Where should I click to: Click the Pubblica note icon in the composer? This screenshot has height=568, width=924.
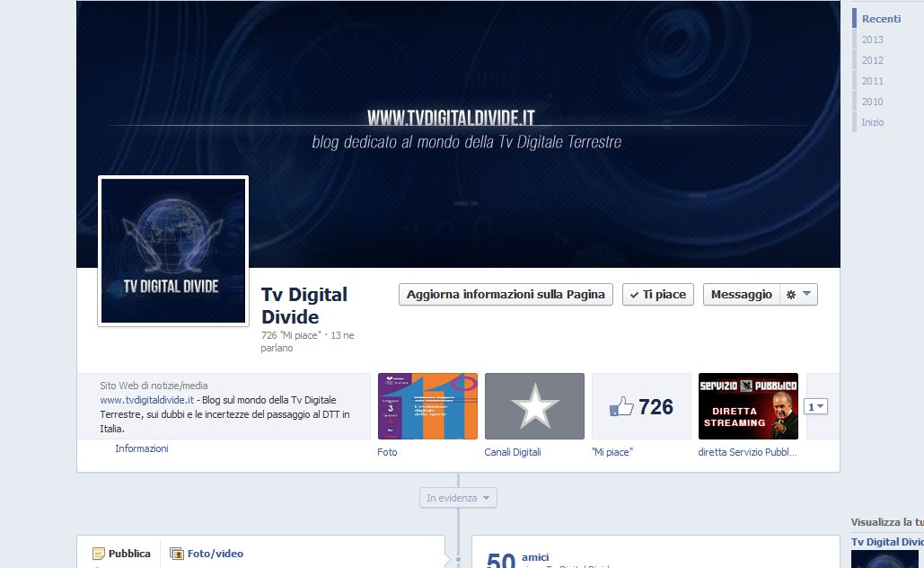(x=99, y=554)
